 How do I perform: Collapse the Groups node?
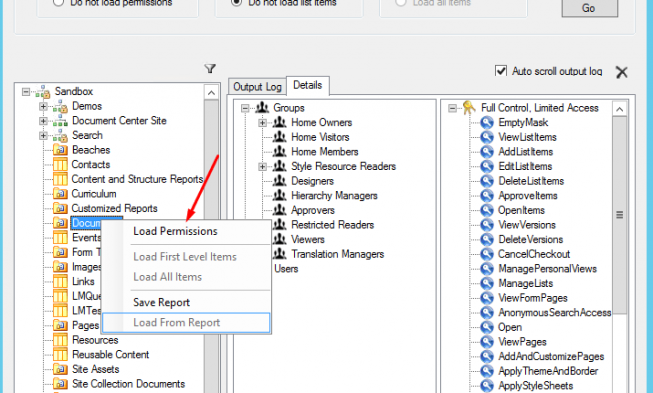point(245,108)
